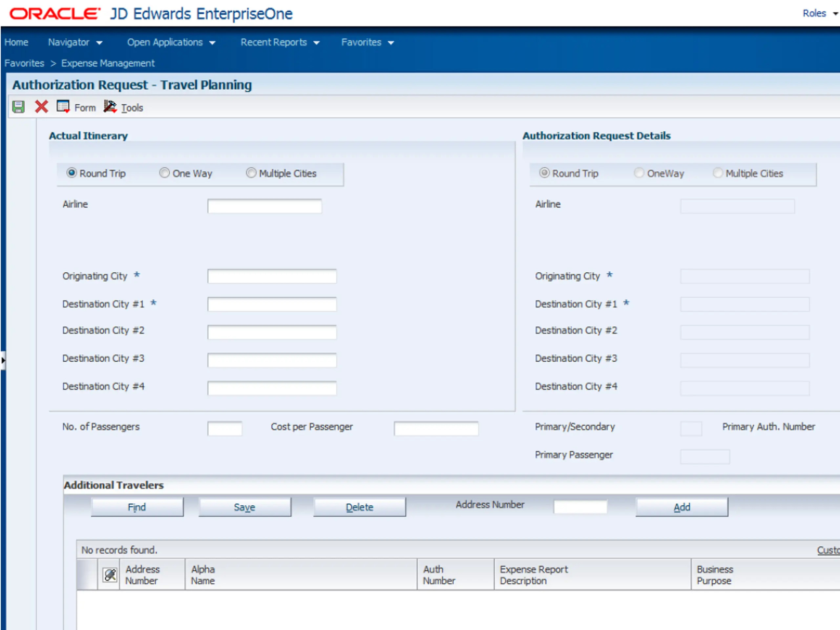The height and width of the screenshot is (630, 840).
Task: Select Multiple Cities in Actual Itinerary
Action: (251, 173)
